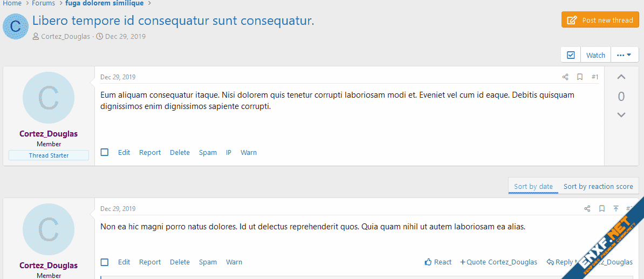This screenshot has width=644, height=279.
Task: Upvote the first post
Action: (621, 77)
